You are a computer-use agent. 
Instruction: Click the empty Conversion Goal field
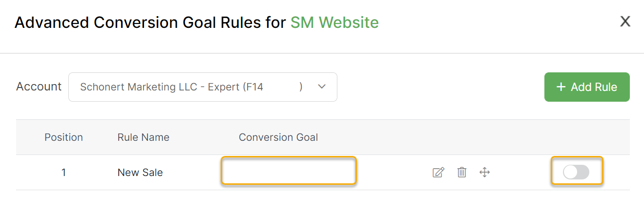coord(289,171)
